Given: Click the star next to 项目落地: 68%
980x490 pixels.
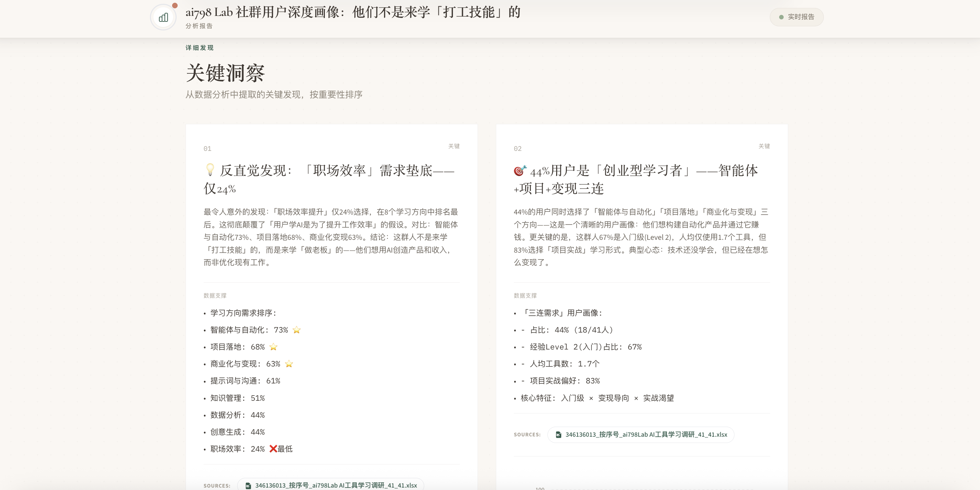Looking at the screenshot, I should [x=273, y=347].
